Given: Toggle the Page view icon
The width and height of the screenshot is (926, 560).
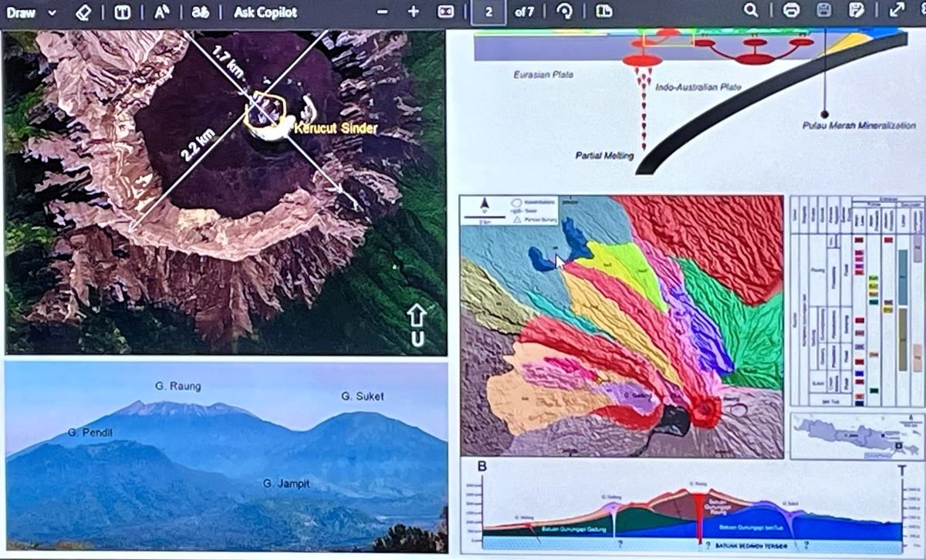Looking at the screenshot, I should point(603,12).
